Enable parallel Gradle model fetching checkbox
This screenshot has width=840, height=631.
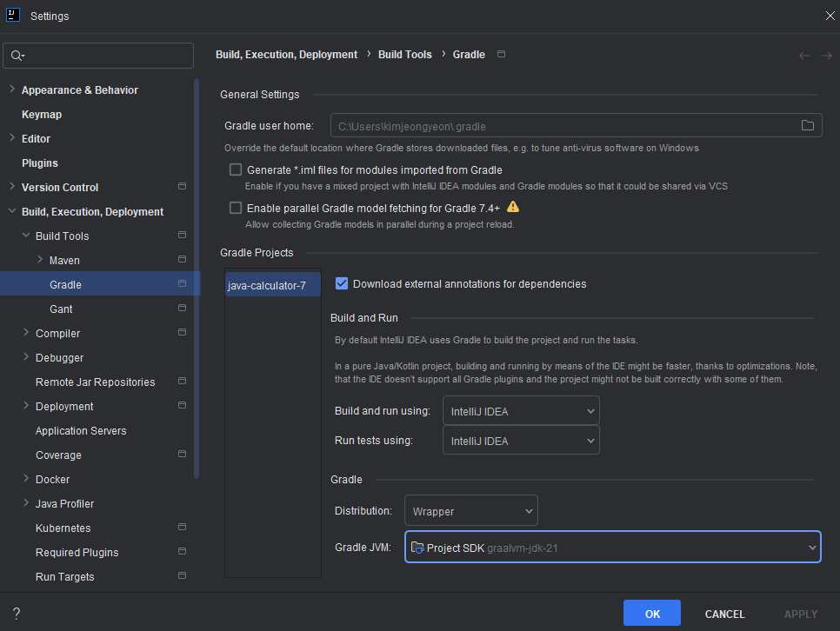pyautogui.click(x=235, y=208)
